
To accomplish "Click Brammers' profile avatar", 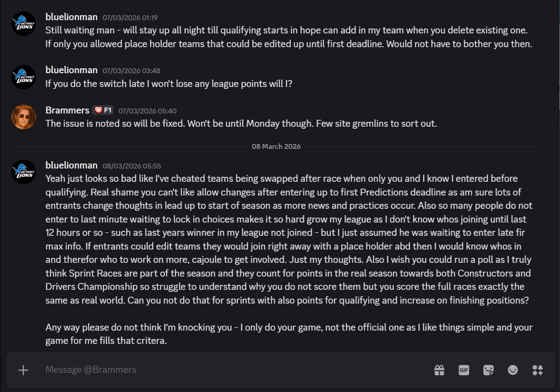I will pyautogui.click(x=24, y=117).
